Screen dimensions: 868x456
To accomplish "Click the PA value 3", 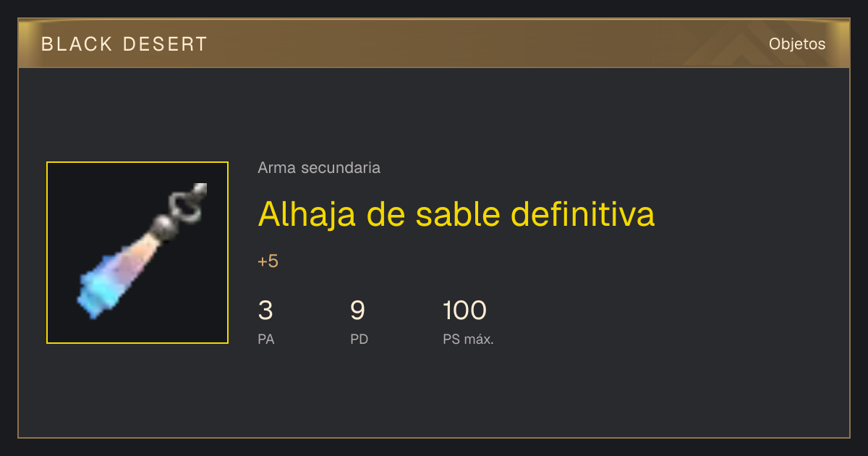I will click(x=265, y=311).
